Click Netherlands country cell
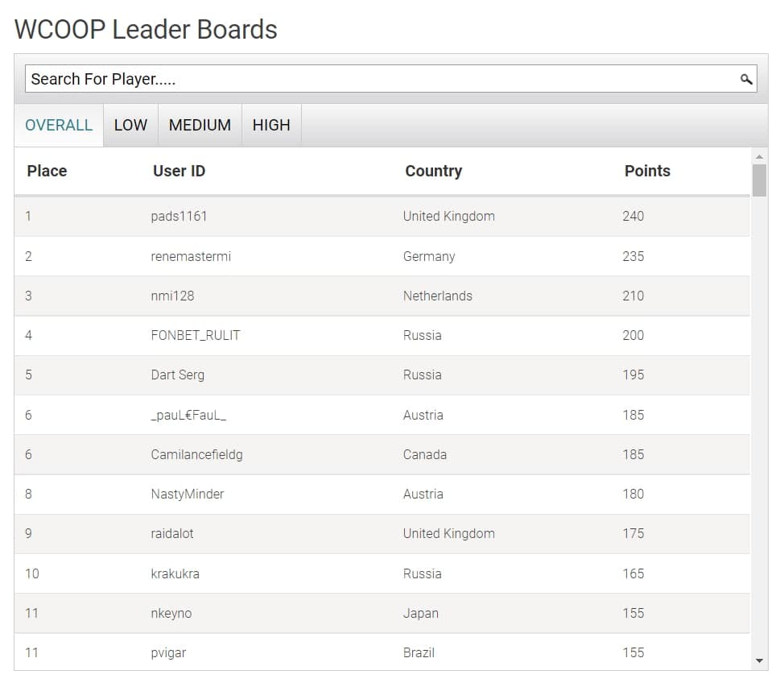Screen dimensions: 784x683 pyautogui.click(x=438, y=296)
